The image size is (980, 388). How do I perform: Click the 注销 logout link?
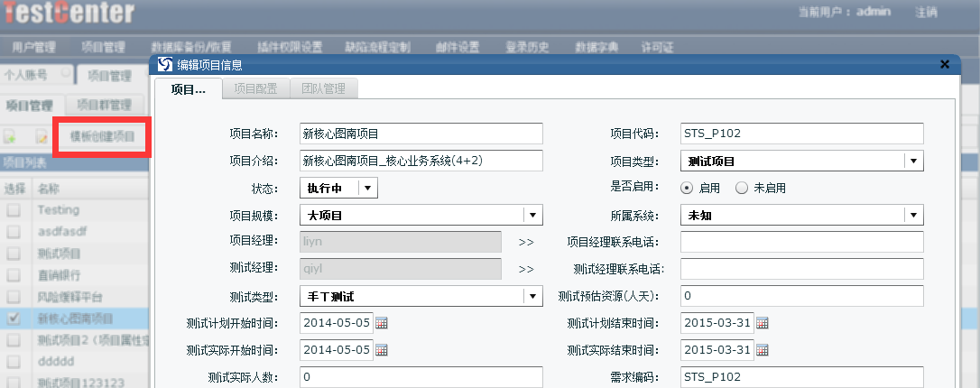click(x=926, y=12)
